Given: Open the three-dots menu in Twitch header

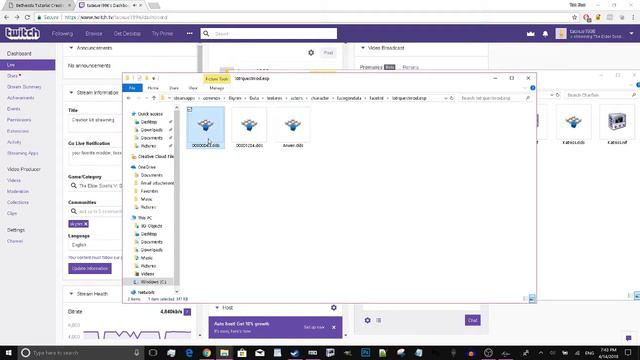Looking at the screenshot, I should [x=189, y=33].
